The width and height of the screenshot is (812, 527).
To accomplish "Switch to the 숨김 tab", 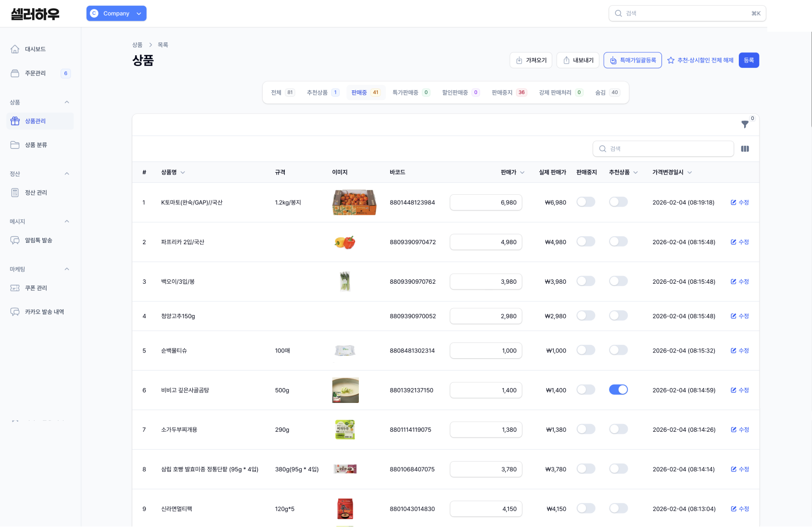I will [x=607, y=92].
